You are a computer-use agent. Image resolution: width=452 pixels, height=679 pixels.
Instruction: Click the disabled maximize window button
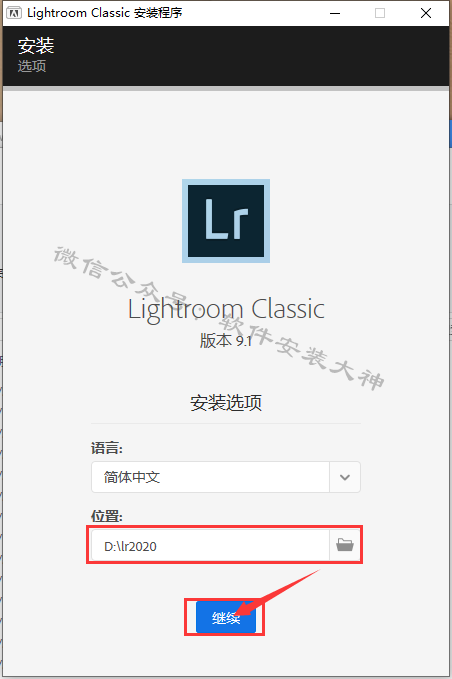point(380,13)
